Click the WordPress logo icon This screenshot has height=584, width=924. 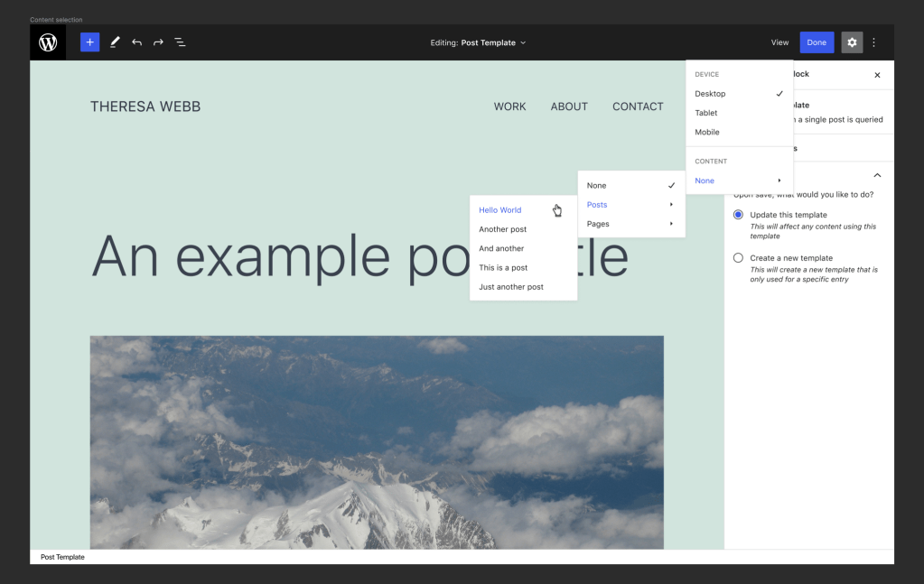coord(48,42)
